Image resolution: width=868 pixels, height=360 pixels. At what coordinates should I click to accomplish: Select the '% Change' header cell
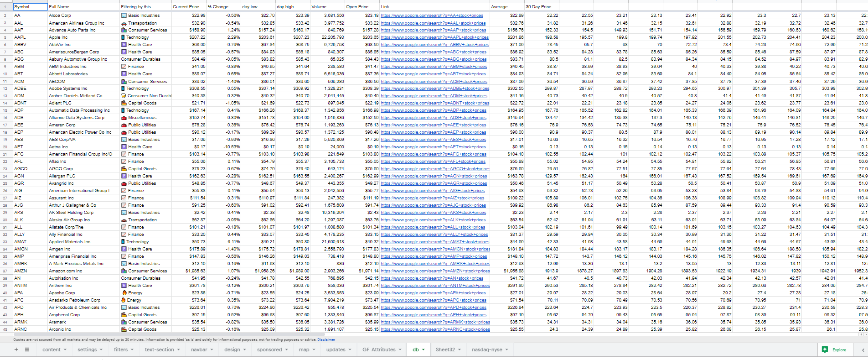tap(223, 7)
